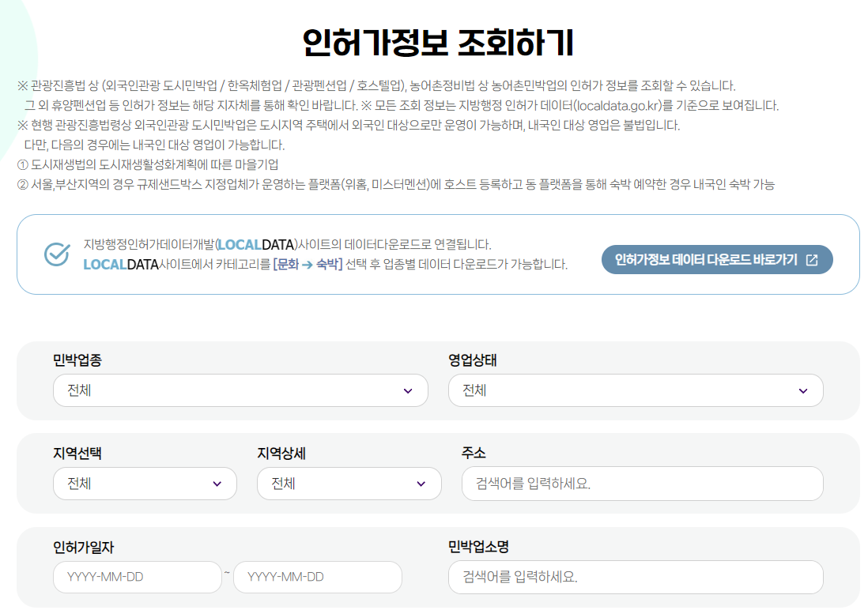
Task: Click the 인허가일자 end date field
Action: click(318, 577)
